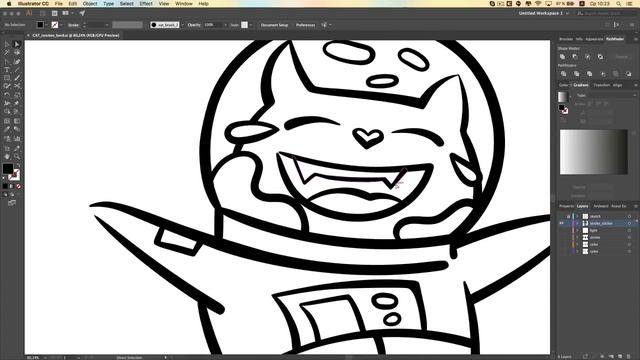This screenshot has height=360, width=640.
Task: Click the target circle of strokes_sticker layer
Action: [629, 223]
